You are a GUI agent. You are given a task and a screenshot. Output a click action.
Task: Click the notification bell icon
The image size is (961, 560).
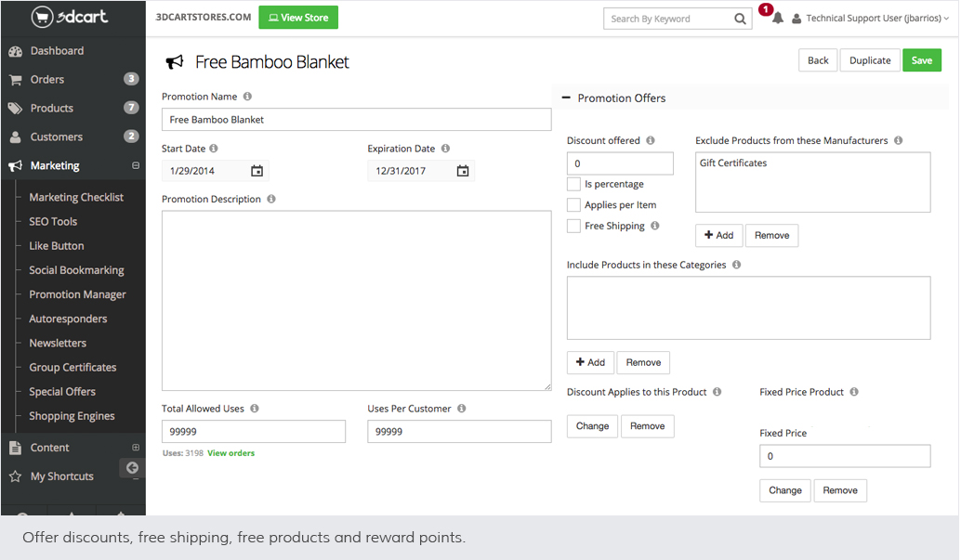(777, 19)
